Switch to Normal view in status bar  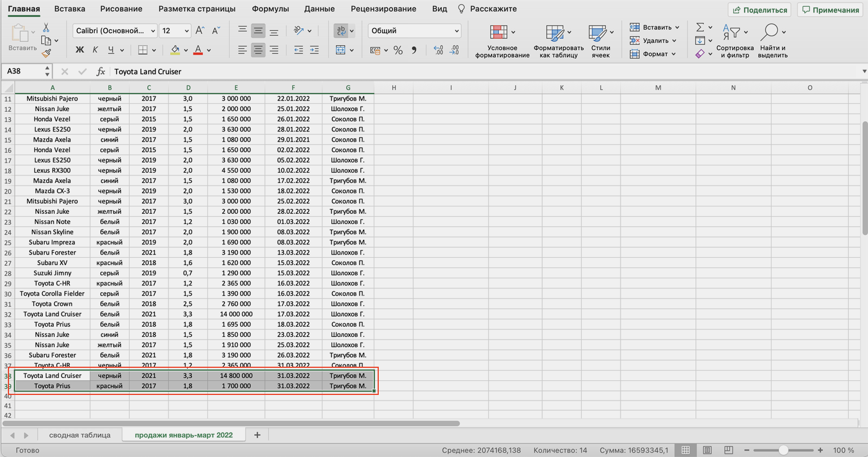(685, 450)
